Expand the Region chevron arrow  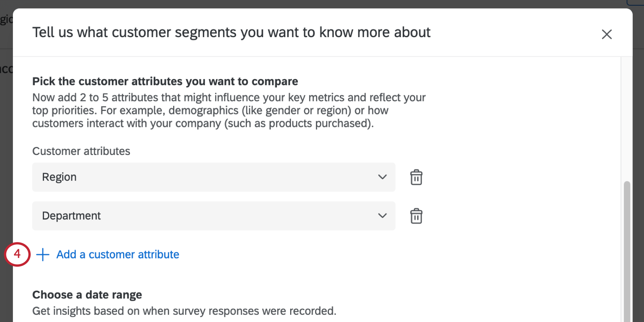[382, 177]
